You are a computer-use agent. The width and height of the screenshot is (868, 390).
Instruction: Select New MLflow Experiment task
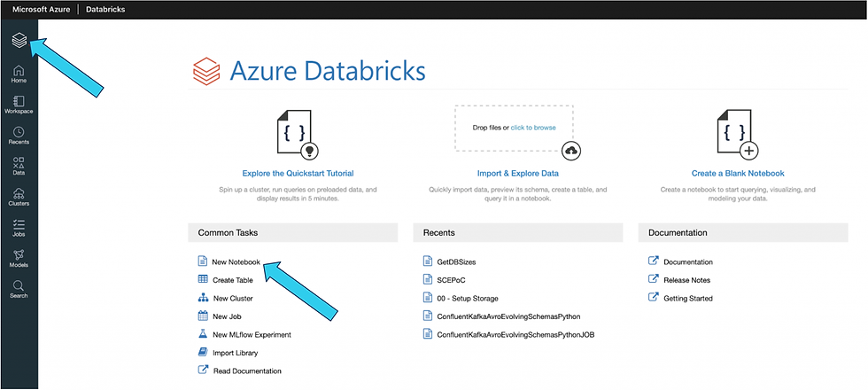coord(252,335)
